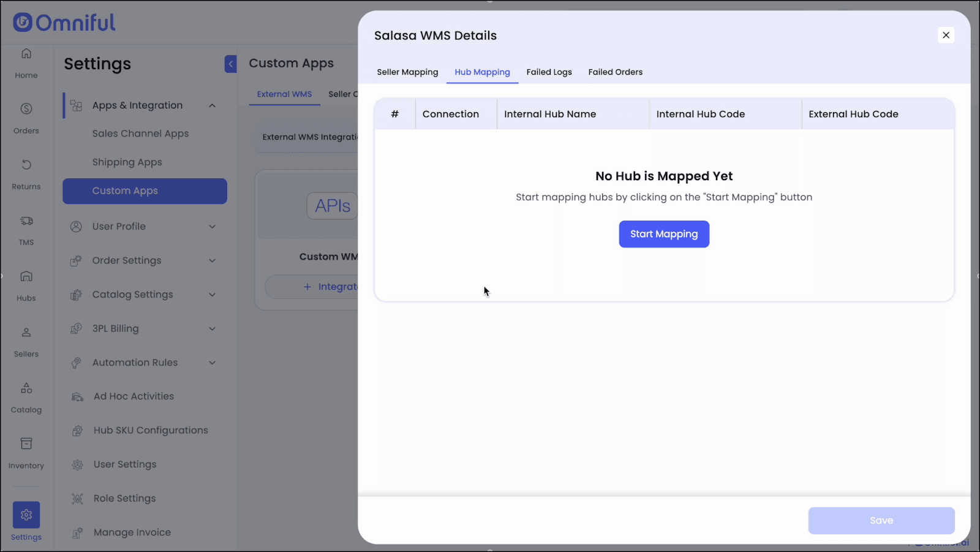This screenshot has height=552, width=980.
Task: Click the Save button
Action: click(881, 521)
